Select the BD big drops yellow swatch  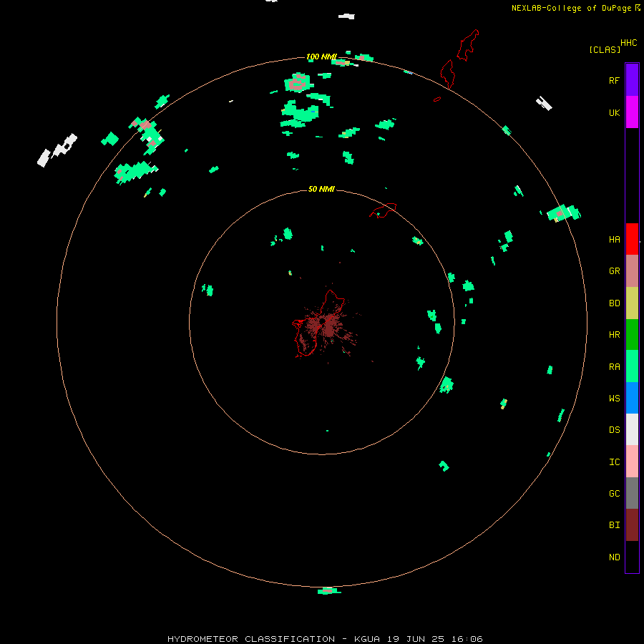pos(632,303)
